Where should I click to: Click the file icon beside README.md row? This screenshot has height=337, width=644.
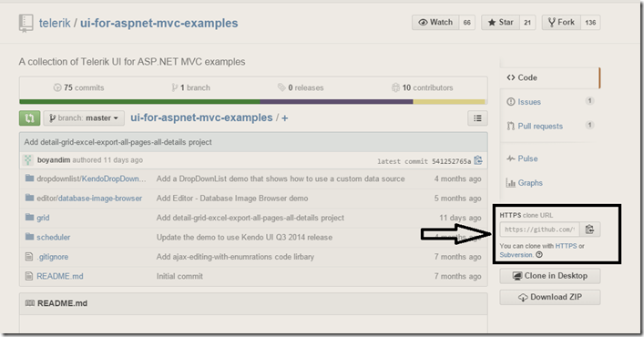coord(29,276)
